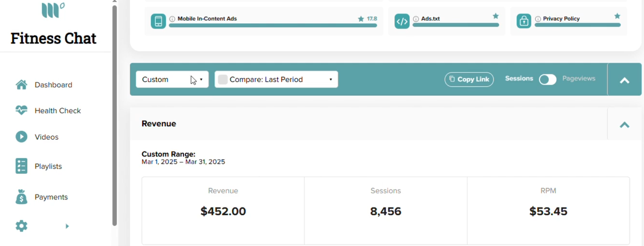Open the Compare: Last Period dropdown arrow
644x246 pixels.
coord(331,80)
